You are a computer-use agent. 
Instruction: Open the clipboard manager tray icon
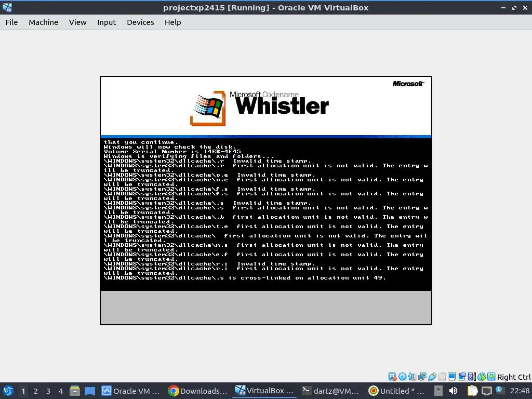(x=472, y=391)
